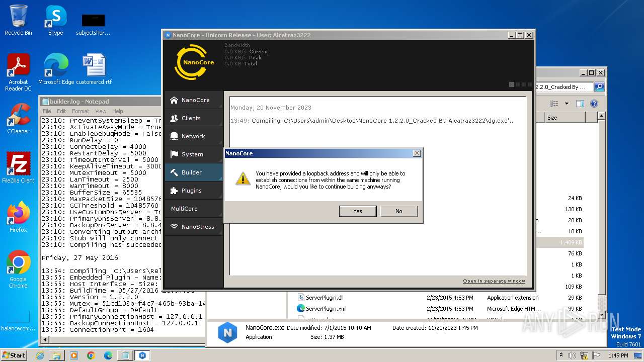Select the ServerPlugin.dll file
644x362 pixels.
[x=325, y=298]
